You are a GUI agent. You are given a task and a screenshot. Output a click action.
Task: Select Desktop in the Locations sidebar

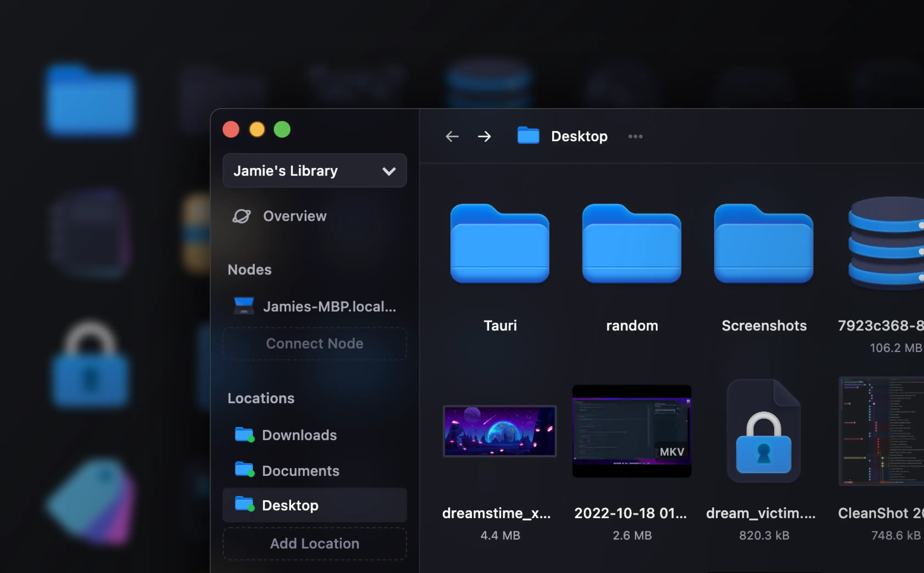tap(290, 505)
